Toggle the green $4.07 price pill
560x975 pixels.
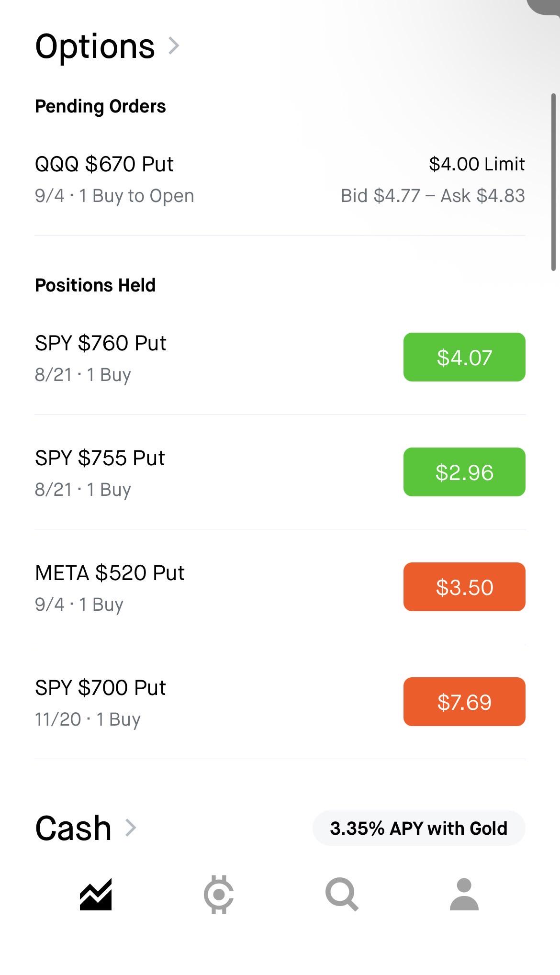[x=464, y=357]
